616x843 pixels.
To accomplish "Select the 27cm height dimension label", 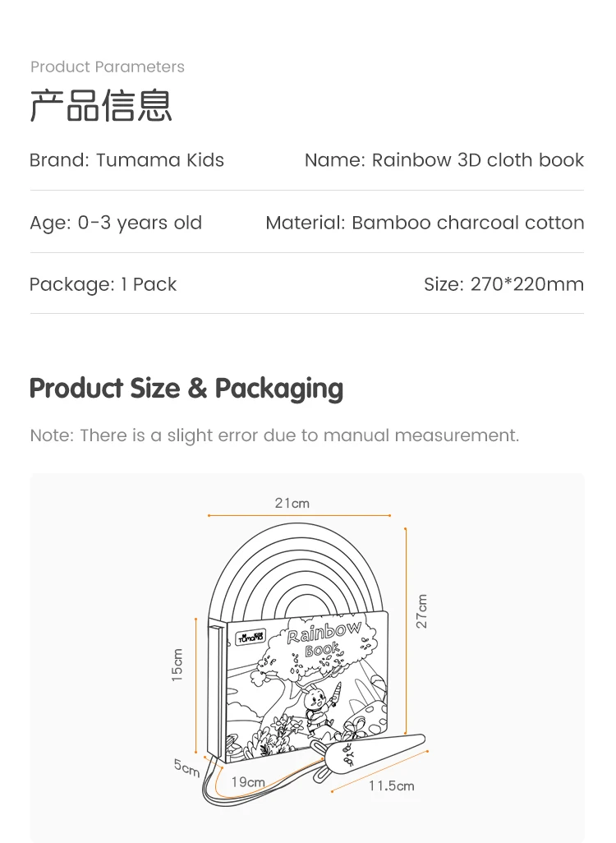I will (x=421, y=611).
